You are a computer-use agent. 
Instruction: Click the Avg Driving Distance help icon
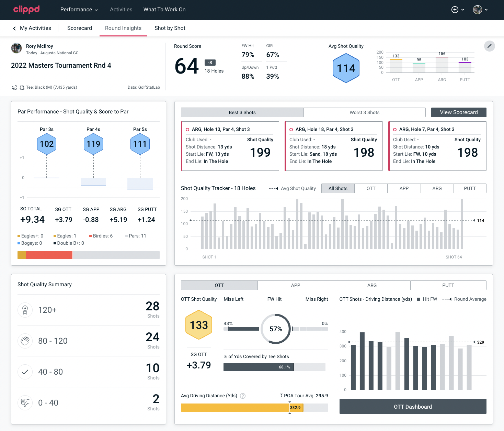(243, 396)
